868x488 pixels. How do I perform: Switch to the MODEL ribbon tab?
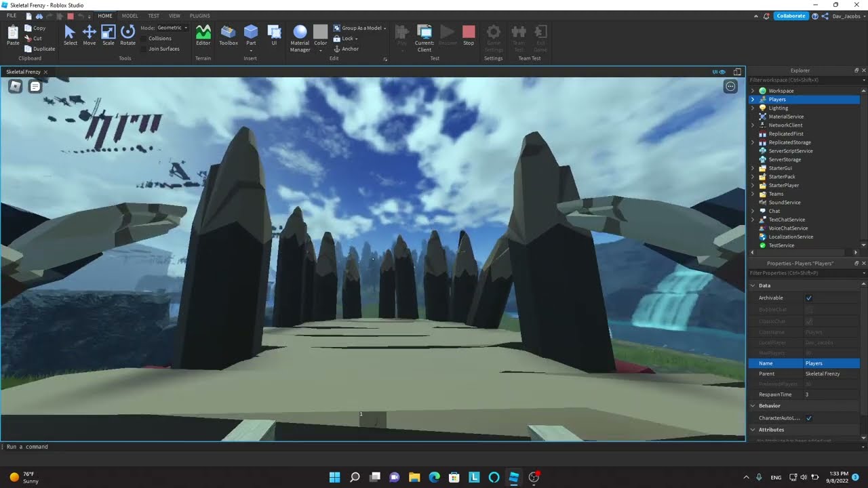[x=130, y=16]
